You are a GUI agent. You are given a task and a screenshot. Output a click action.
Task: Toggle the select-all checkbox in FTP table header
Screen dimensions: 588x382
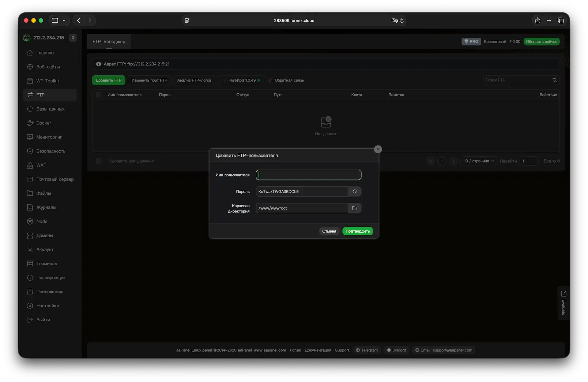tap(99, 95)
